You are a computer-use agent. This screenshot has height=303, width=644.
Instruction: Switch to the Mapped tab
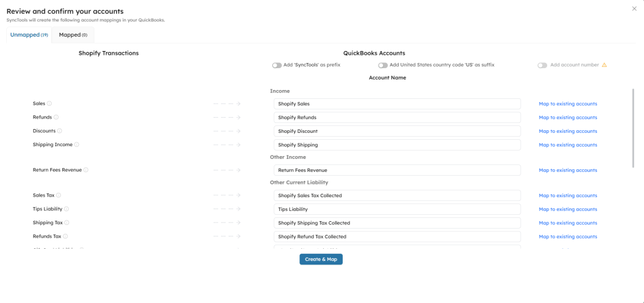point(73,35)
